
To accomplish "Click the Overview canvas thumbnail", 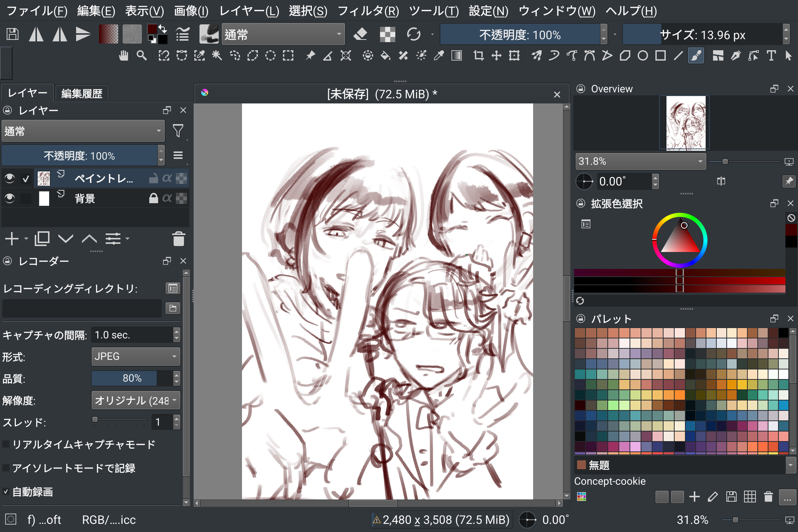I will 686,123.
